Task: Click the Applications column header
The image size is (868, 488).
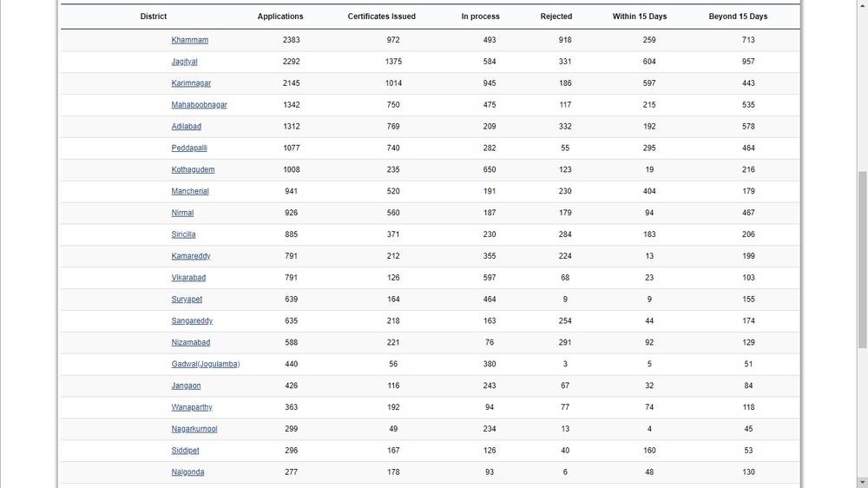Action: click(280, 16)
